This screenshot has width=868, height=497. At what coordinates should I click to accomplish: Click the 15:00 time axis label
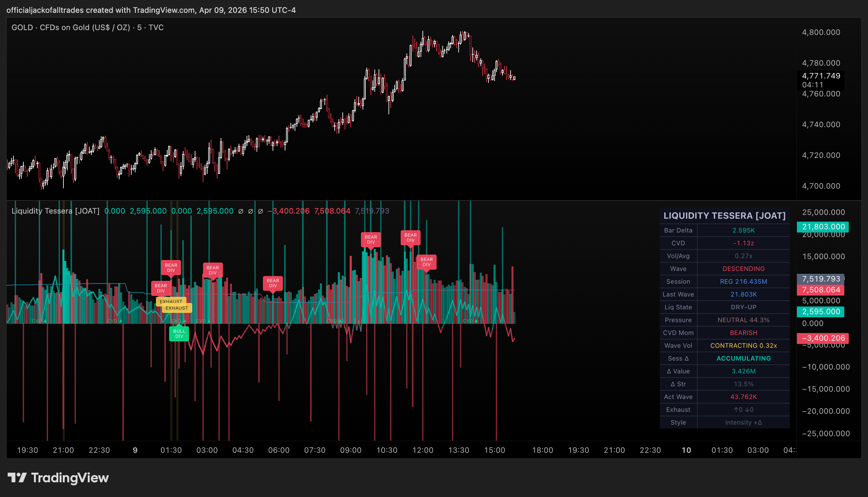(495, 450)
